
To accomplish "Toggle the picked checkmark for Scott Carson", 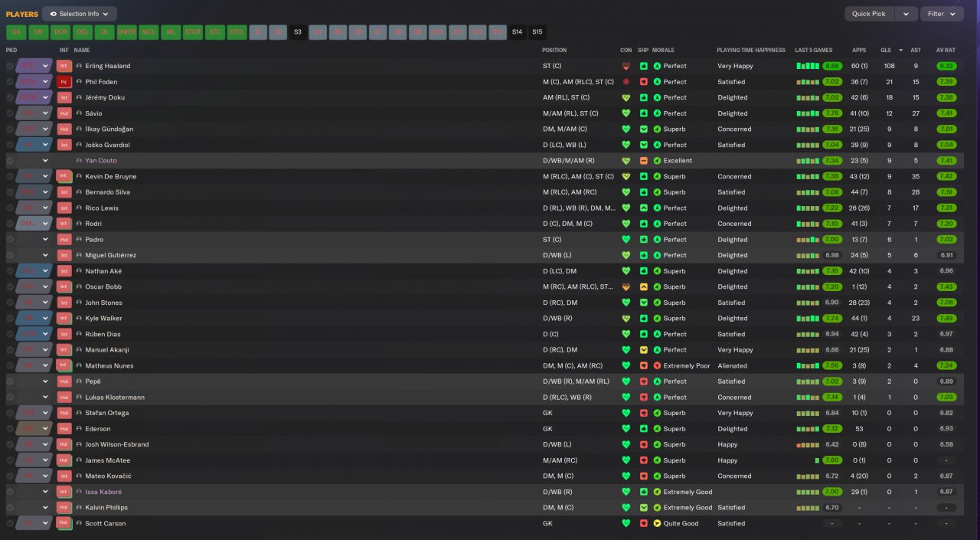I will 10,523.
